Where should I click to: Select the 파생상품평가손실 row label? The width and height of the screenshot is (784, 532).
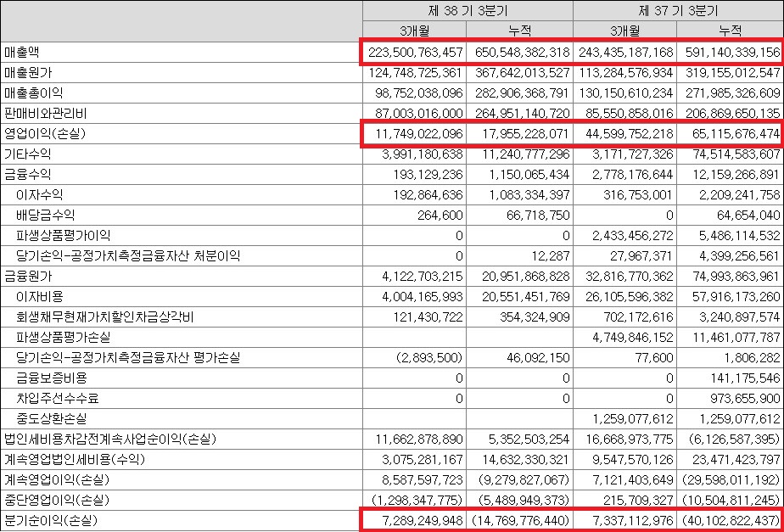point(63,338)
